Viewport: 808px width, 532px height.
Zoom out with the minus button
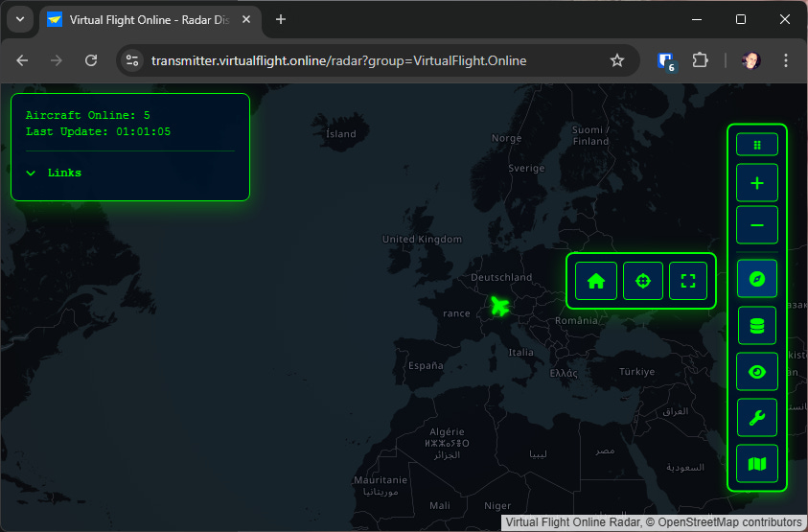tap(757, 225)
